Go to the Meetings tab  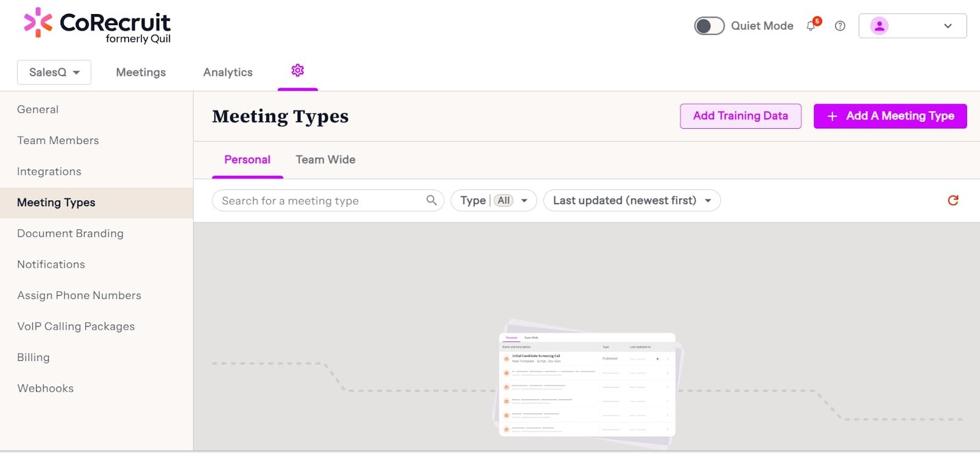click(141, 72)
